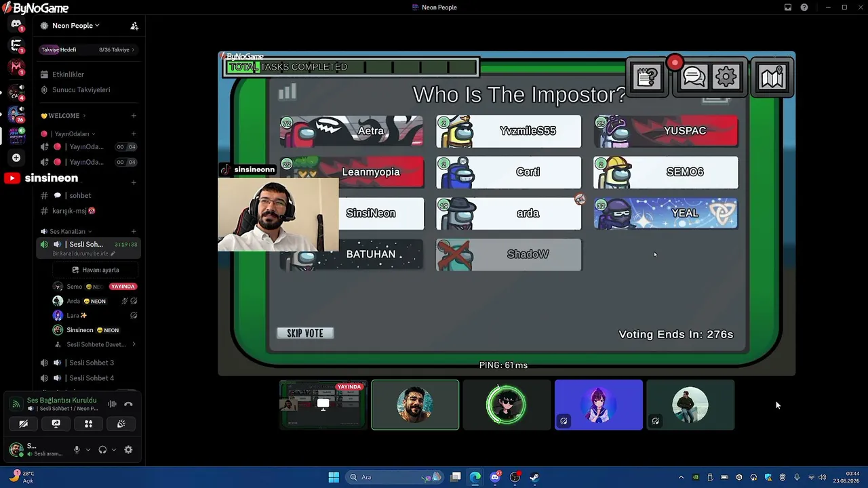Image resolution: width=868 pixels, height=488 pixels.
Task: Open Discord direct messages home icon
Action: tap(16, 25)
